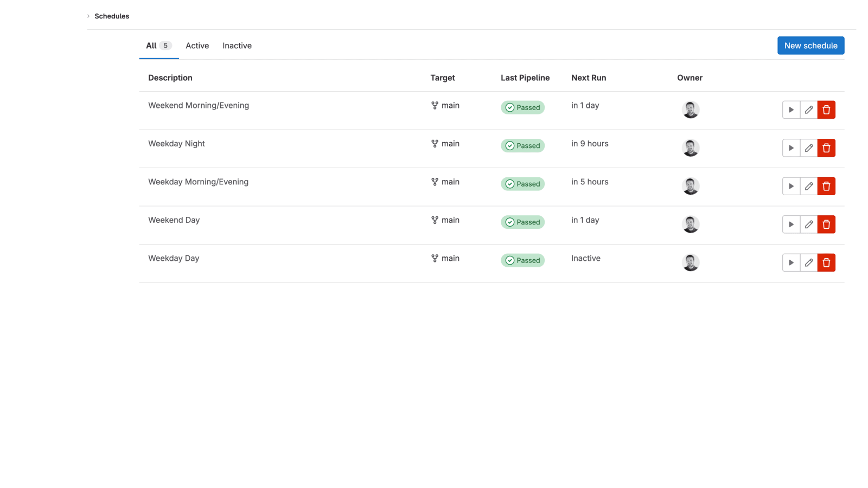Select the 'Weekday Night' description text
The height and width of the screenshot is (488, 868).
click(176, 144)
